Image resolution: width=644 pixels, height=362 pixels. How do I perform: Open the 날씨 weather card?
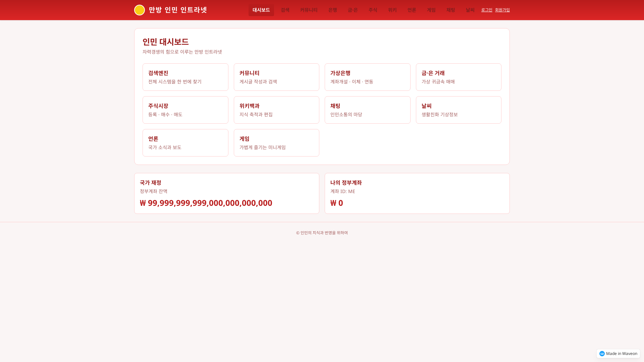(458, 110)
